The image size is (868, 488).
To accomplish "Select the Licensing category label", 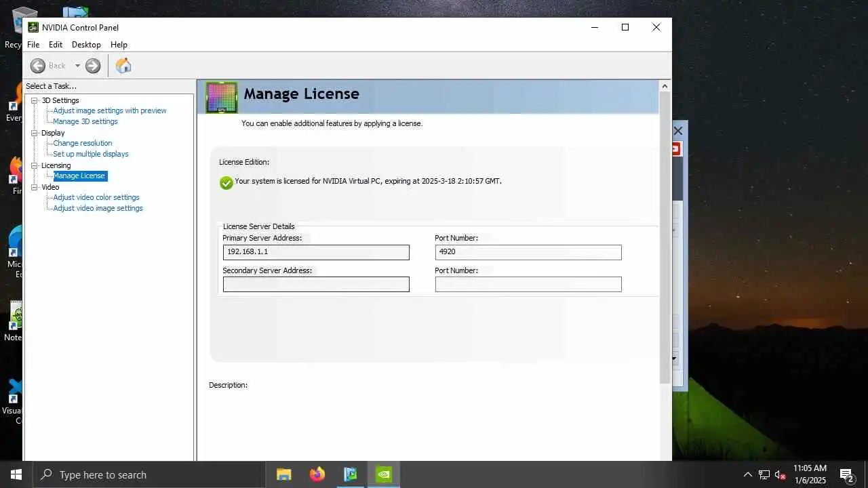I will [x=56, y=165].
